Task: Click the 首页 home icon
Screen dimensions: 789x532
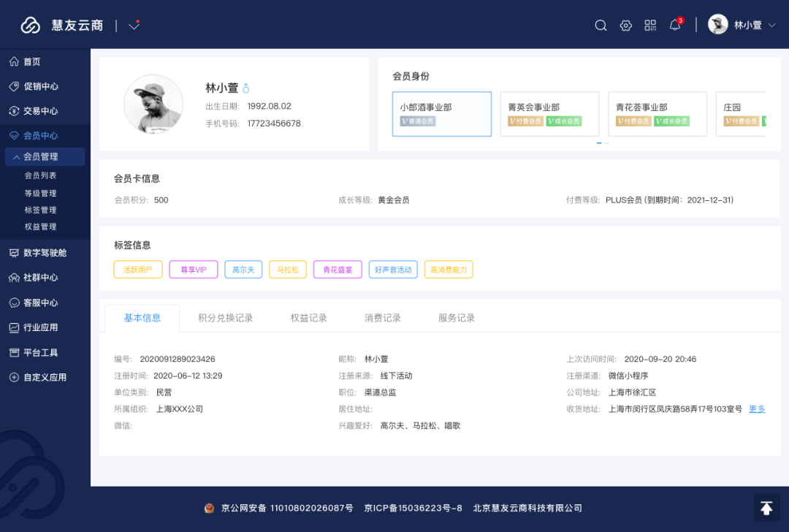Action: 14,61
